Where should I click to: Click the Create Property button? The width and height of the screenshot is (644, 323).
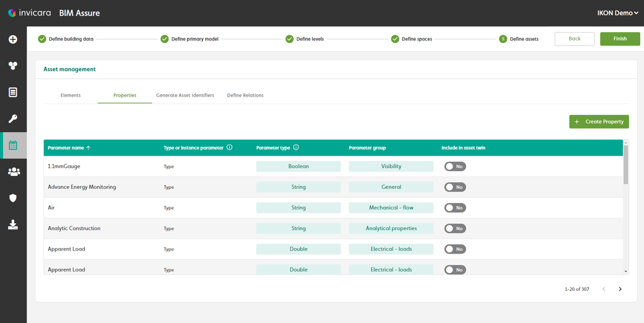(x=598, y=122)
